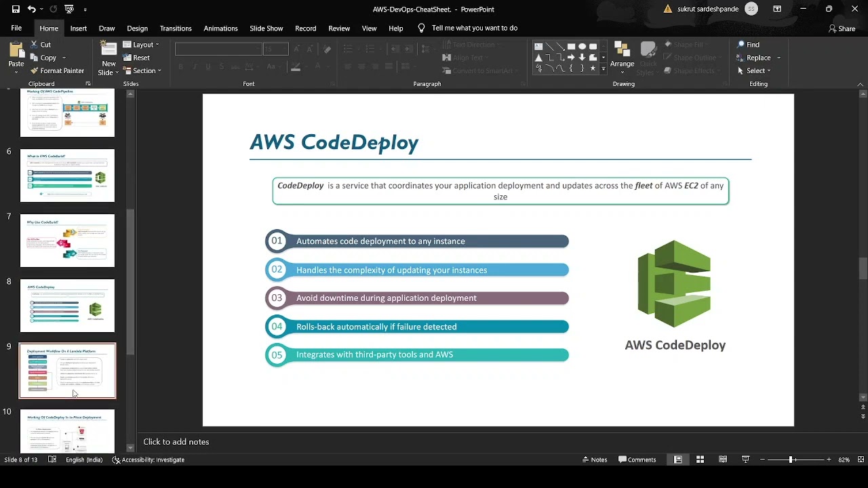Click the AWS CodeDeploy slide title
This screenshot has width=868, height=488.
pos(334,142)
